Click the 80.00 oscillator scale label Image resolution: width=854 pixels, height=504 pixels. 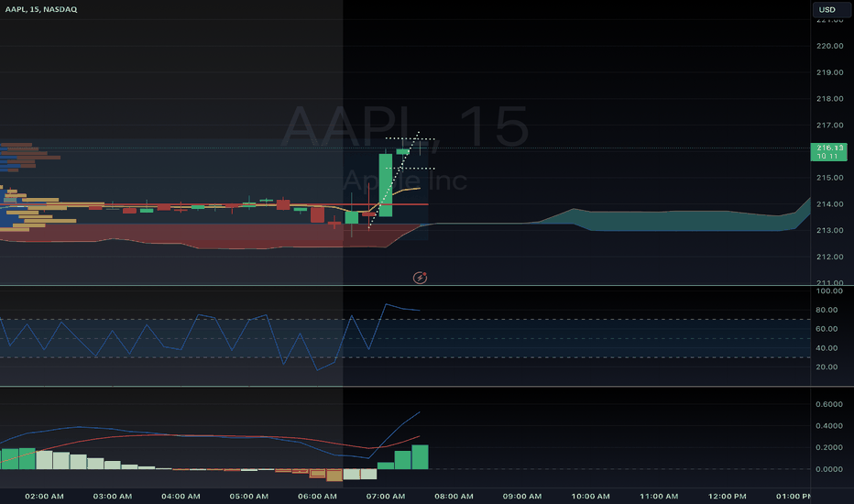click(x=827, y=310)
